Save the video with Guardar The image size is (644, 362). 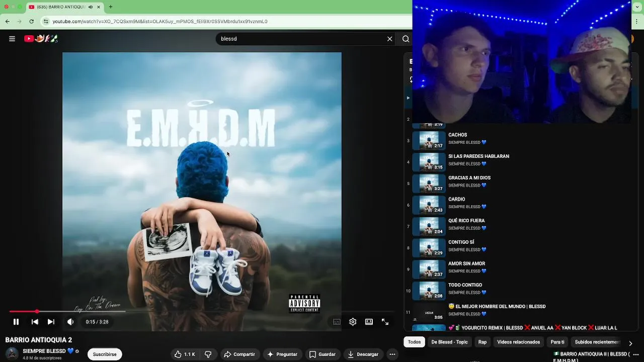(322, 354)
